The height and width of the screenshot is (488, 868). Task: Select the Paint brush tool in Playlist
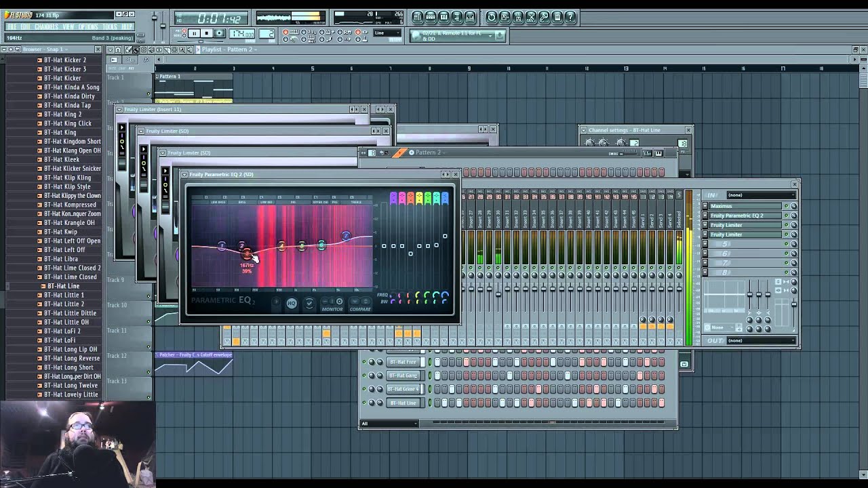coord(135,49)
